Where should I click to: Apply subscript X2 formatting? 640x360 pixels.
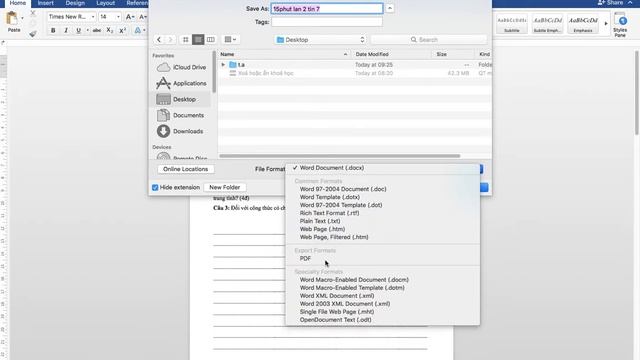[x=109, y=30]
